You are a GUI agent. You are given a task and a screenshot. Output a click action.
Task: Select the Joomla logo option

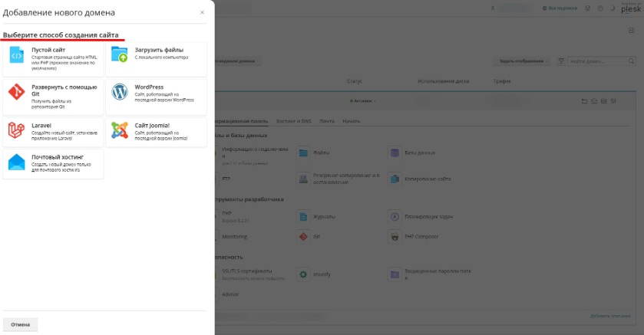tap(120, 130)
